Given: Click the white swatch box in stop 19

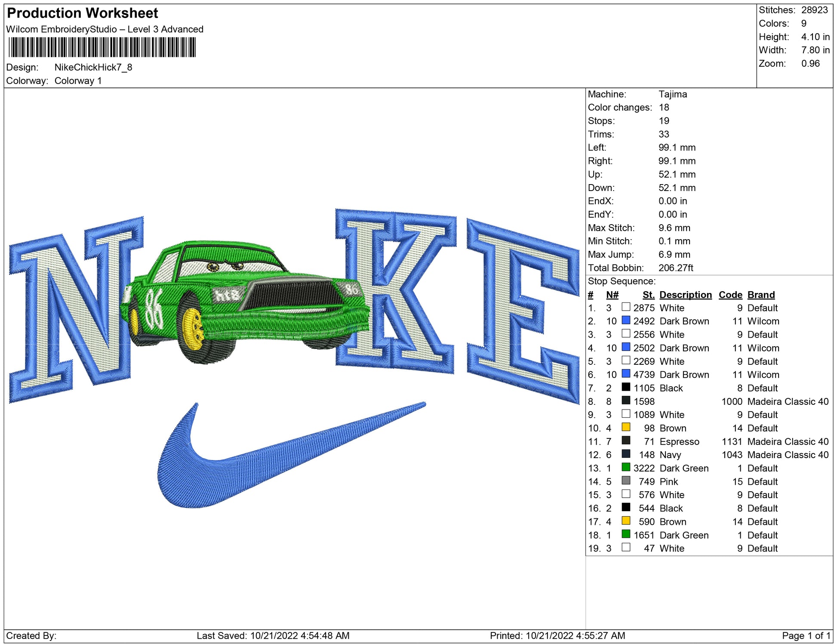Looking at the screenshot, I should 626,548.
